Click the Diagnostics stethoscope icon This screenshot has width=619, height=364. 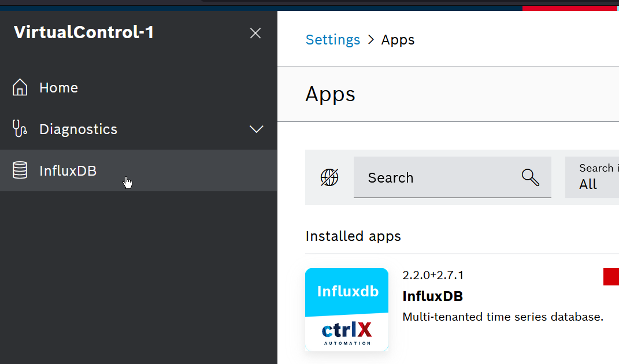20,129
